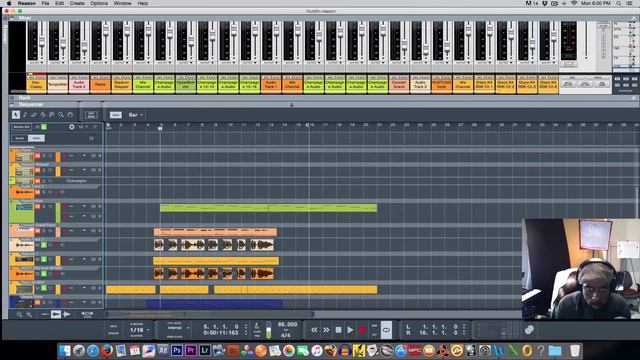Toggle solo on the Disco Kit track
The width and height of the screenshot is (640, 360).
point(43,289)
